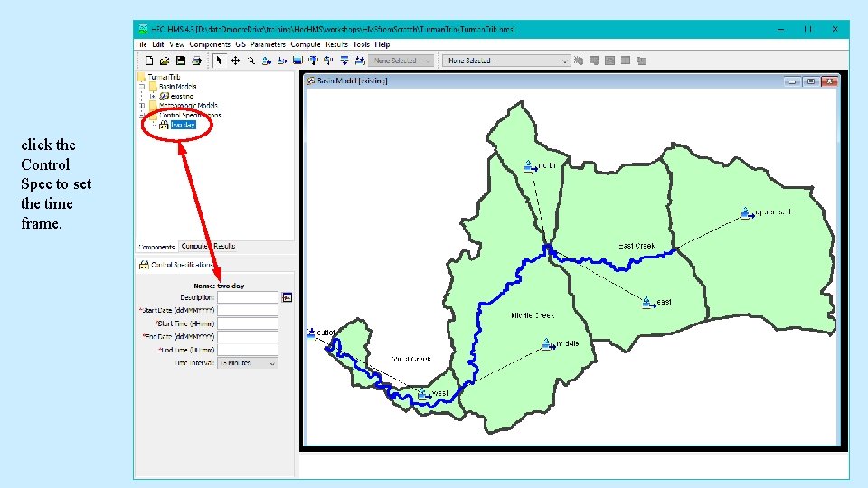
Task: Select the Reservoir creation tool
Action: click(297, 61)
